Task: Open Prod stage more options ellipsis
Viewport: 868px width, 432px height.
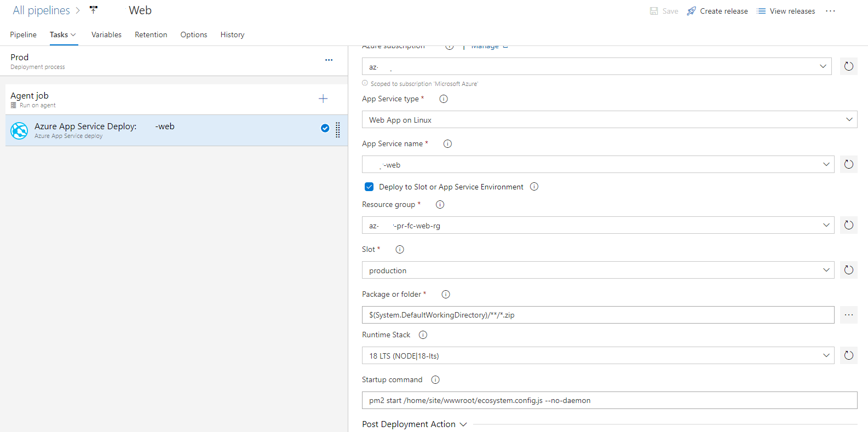Action: (x=329, y=60)
